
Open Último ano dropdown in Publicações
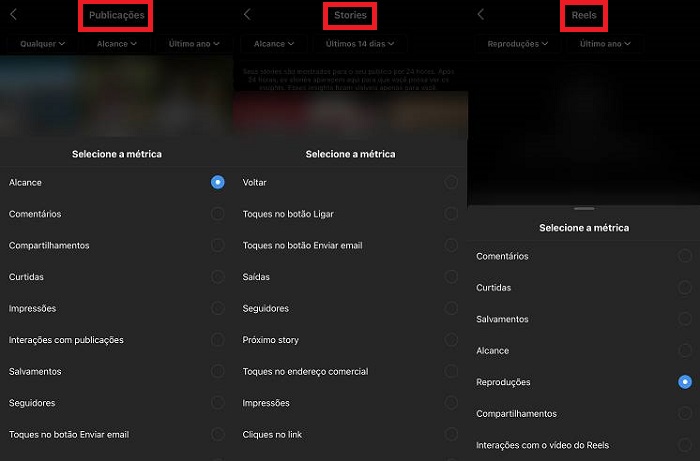[194, 44]
